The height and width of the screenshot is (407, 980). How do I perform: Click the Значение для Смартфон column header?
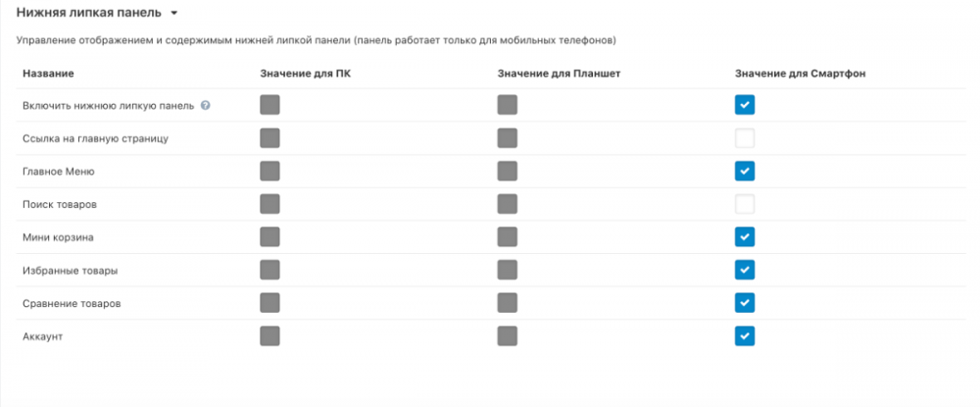point(800,74)
